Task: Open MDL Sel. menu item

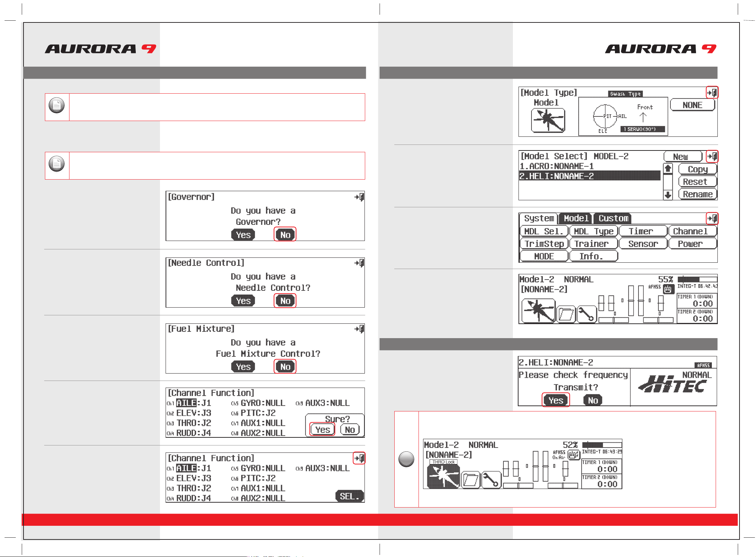Action: pyautogui.click(x=544, y=231)
